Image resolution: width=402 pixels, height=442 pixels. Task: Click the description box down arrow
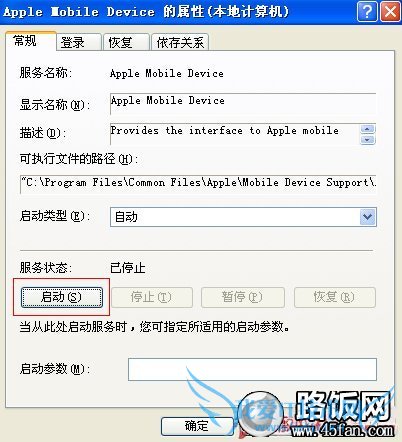point(368,139)
